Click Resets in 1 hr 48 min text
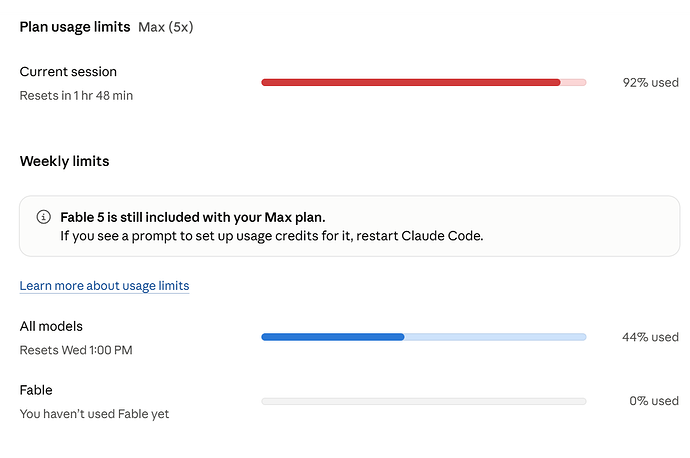Screen dimensions: 690x458 pos(76,95)
